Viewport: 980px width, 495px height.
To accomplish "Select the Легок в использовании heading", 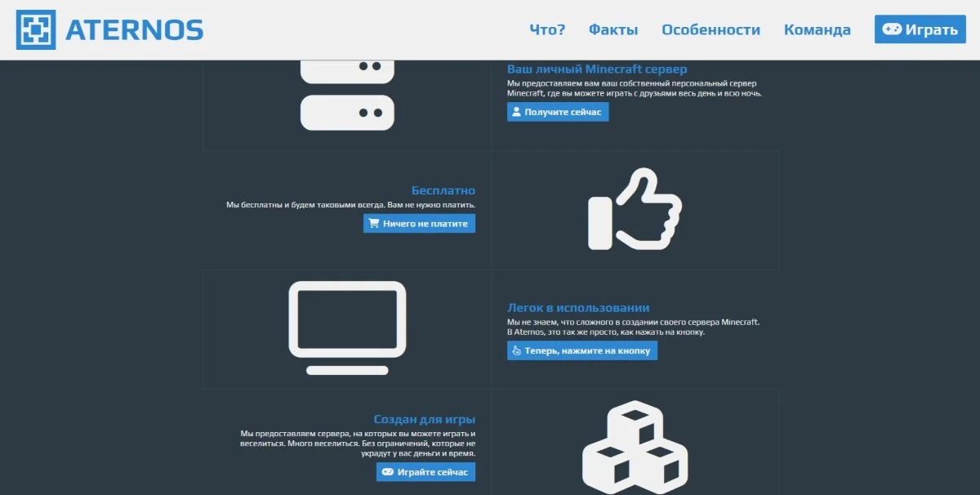I will 578,308.
